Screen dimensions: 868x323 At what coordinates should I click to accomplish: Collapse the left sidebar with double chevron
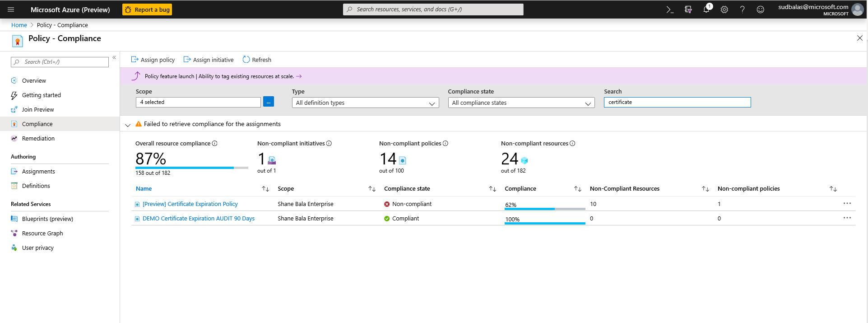[x=114, y=57]
